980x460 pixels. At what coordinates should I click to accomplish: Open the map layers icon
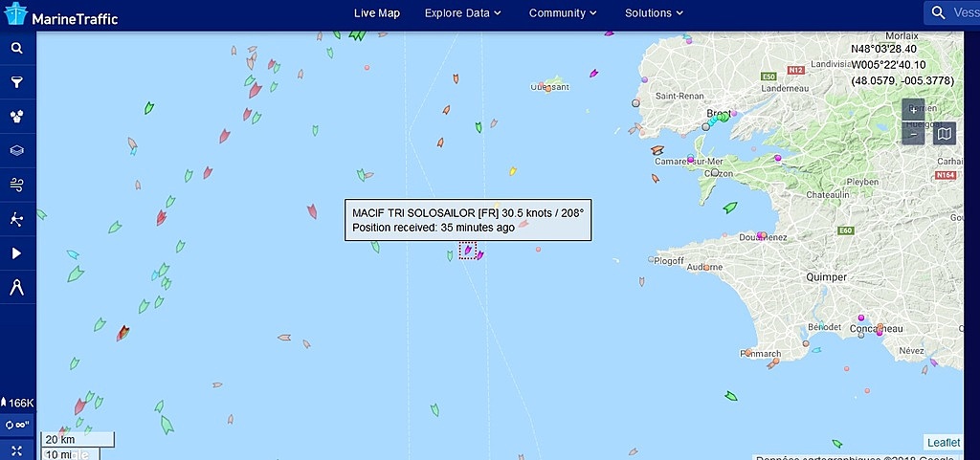pos(17,150)
